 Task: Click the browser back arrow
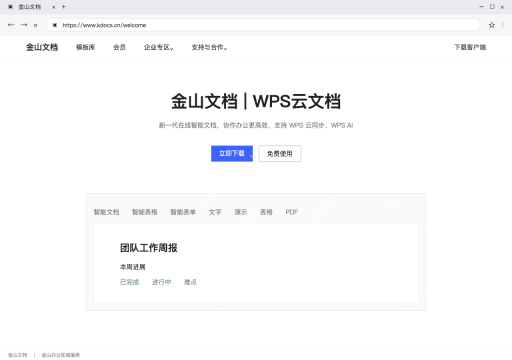[x=11, y=25]
